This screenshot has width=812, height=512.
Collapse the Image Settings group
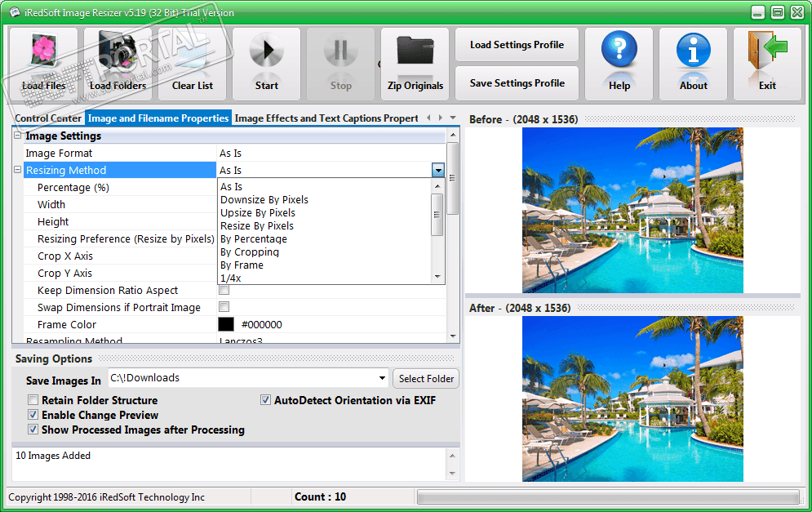pos(18,136)
